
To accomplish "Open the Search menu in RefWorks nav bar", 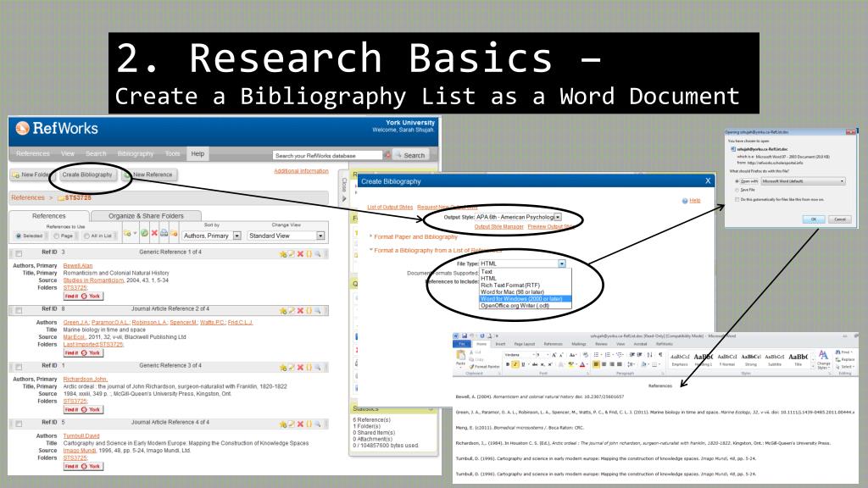I will pos(96,154).
